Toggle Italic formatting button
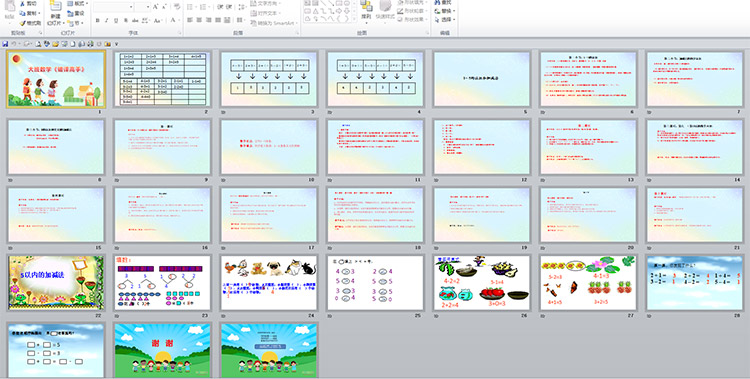This screenshot has width=750, height=379. point(107,21)
